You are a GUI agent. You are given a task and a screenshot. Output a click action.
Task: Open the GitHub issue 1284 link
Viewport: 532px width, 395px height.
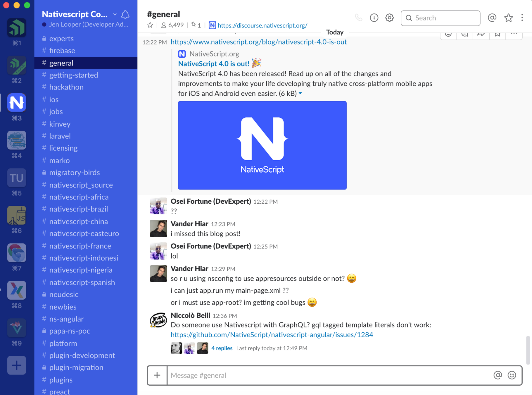pos(272,335)
